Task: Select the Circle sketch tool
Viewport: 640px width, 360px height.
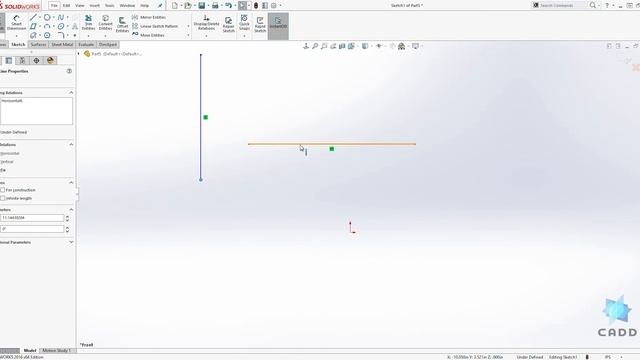Action: coord(47,18)
